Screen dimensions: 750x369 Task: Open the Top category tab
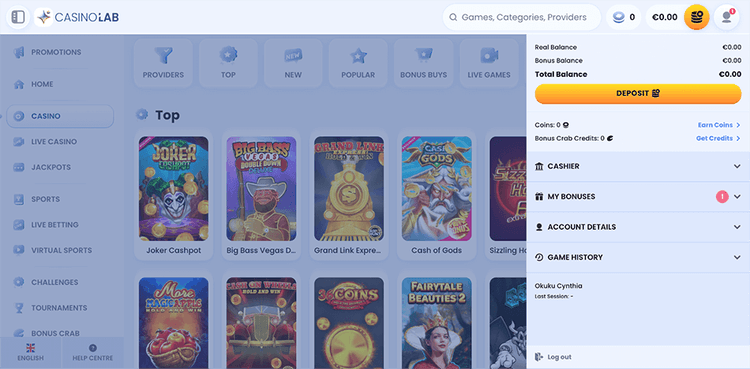(x=228, y=63)
